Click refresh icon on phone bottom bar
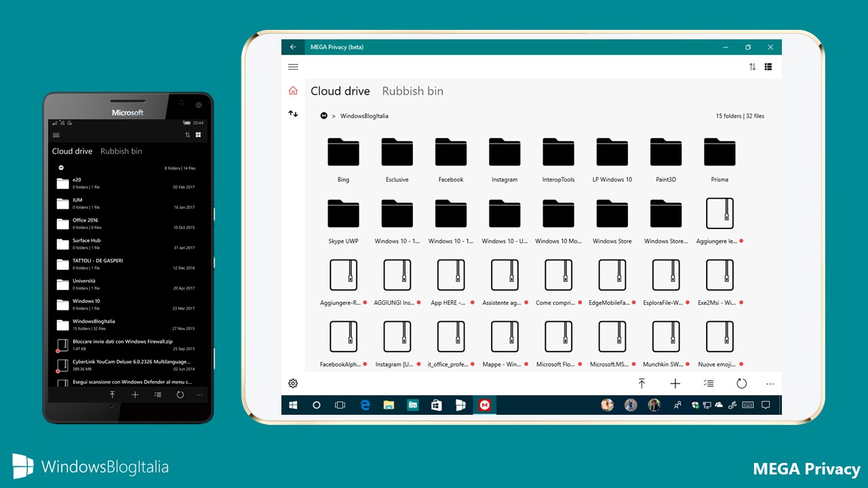The image size is (868, 488). 180,394
